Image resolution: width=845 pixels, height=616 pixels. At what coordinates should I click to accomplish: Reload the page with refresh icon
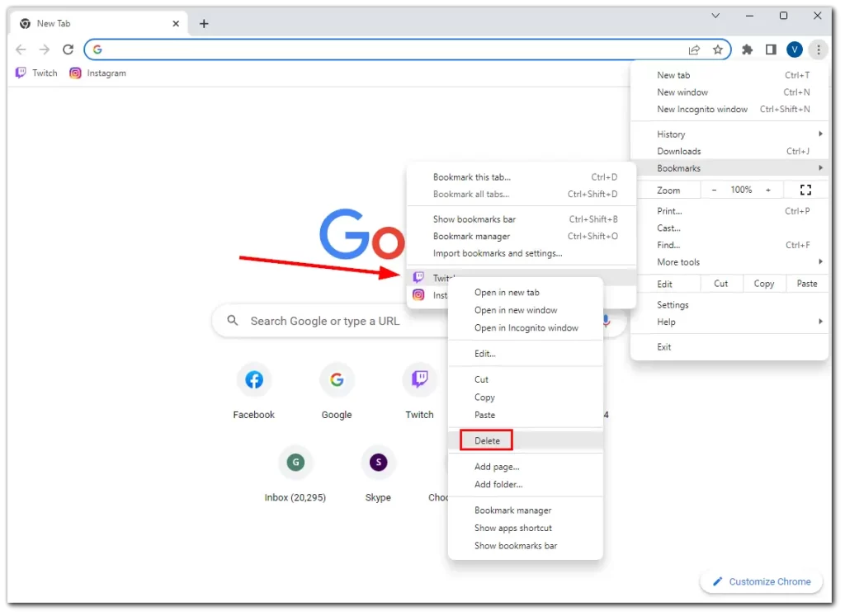(x=68, y=49)
